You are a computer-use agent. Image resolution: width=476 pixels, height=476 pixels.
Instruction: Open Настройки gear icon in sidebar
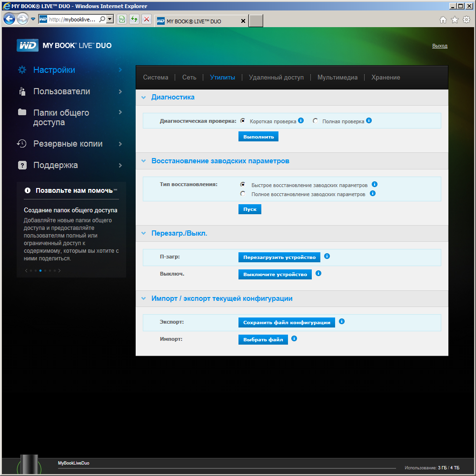[22, 70]
